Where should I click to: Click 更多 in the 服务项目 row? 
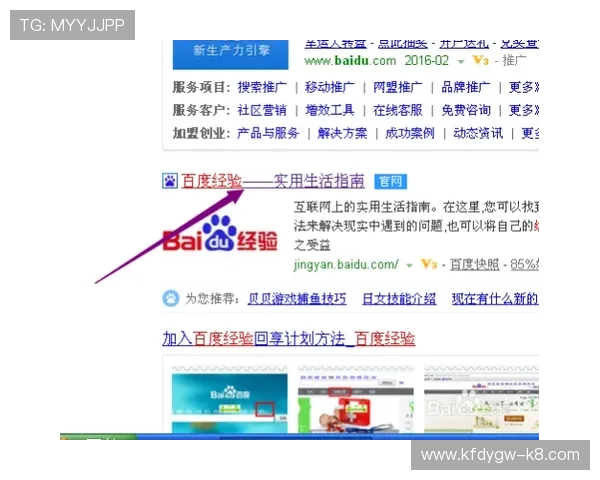click(x=523, y=87)
